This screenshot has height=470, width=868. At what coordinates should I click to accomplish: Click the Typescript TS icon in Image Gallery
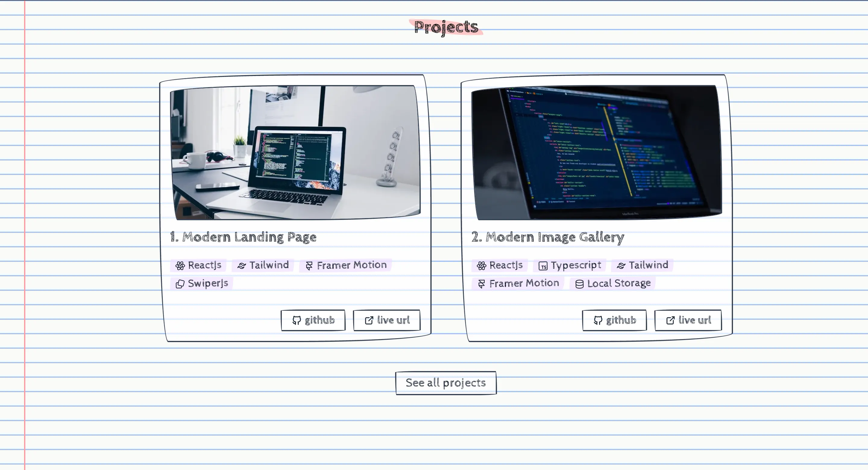coord(543,266)
